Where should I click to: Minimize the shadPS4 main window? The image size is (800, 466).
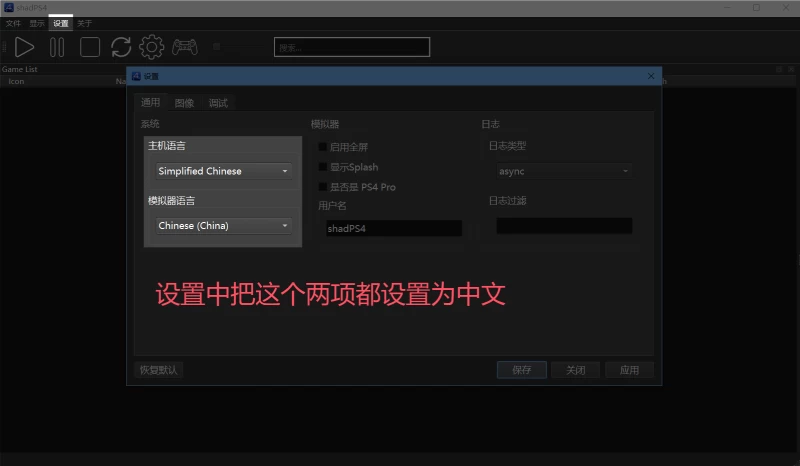click(727, 8)
